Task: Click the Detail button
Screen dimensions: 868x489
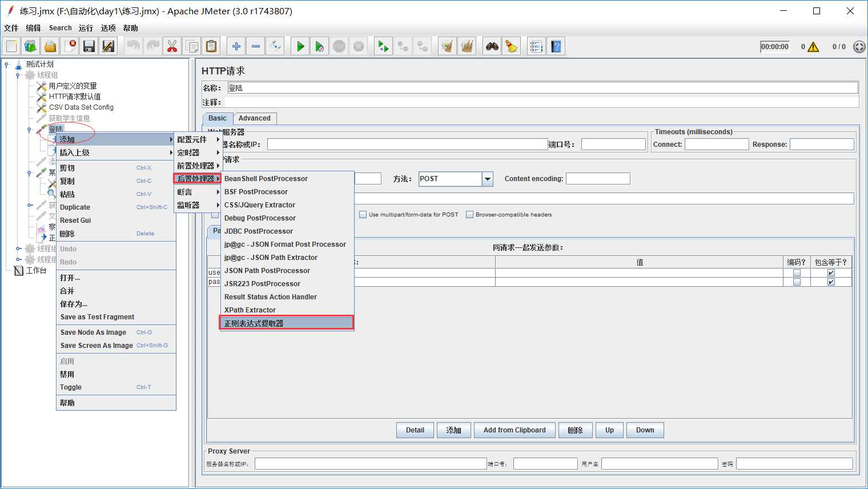Action: 415,430
